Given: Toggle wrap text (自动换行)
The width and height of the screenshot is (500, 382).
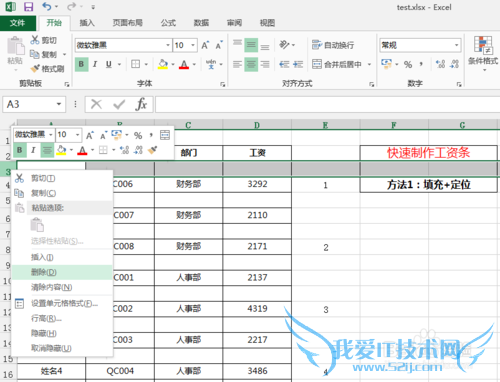Looking at the screenshot, I should pyautogui.click(x=333, y=45).
